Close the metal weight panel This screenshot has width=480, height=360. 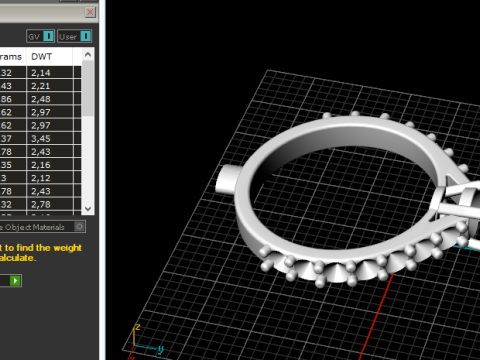(90, 12)
